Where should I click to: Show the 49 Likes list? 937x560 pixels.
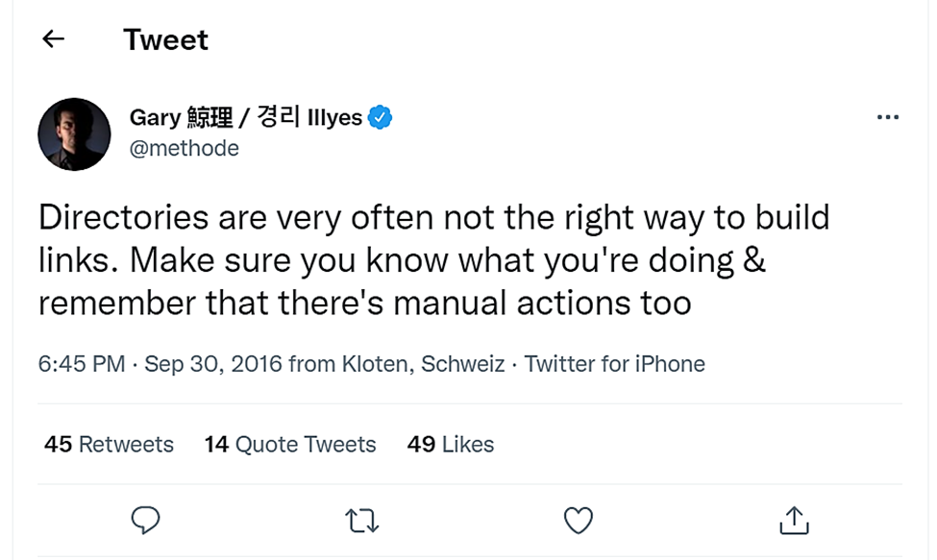click(x=451, y=444)
